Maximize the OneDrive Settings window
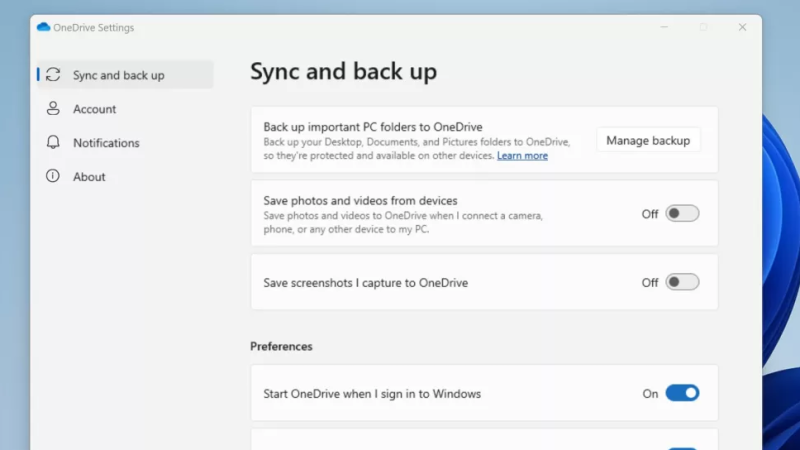This screenshot has height=450, width=800. (704, 27)
